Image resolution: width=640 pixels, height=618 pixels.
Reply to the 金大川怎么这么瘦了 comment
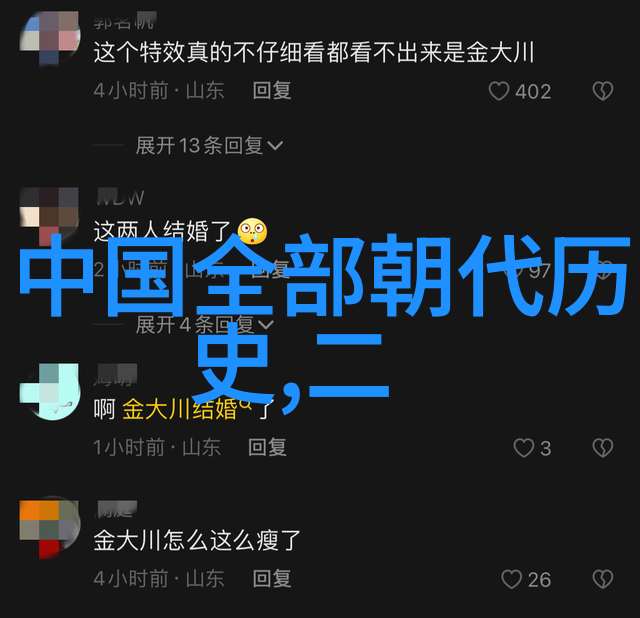(x=272, y=579)
